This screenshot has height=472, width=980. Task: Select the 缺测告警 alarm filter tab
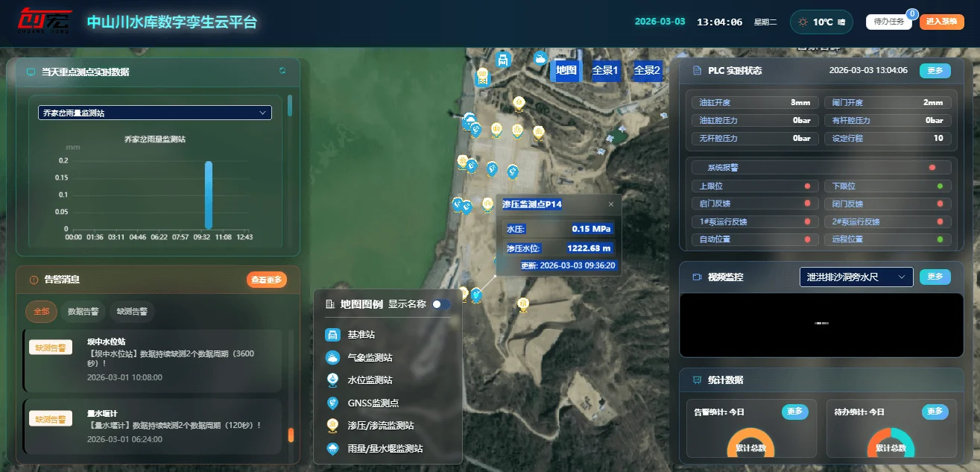click(131, 312)
